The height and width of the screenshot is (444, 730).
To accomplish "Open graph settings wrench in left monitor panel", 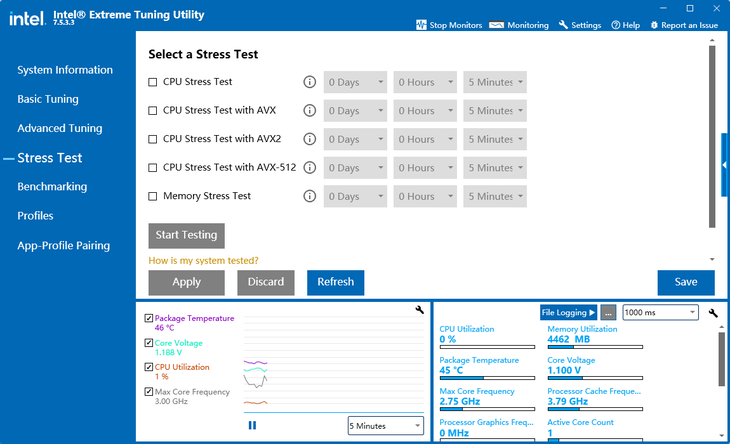I will (x=419, y=311).
